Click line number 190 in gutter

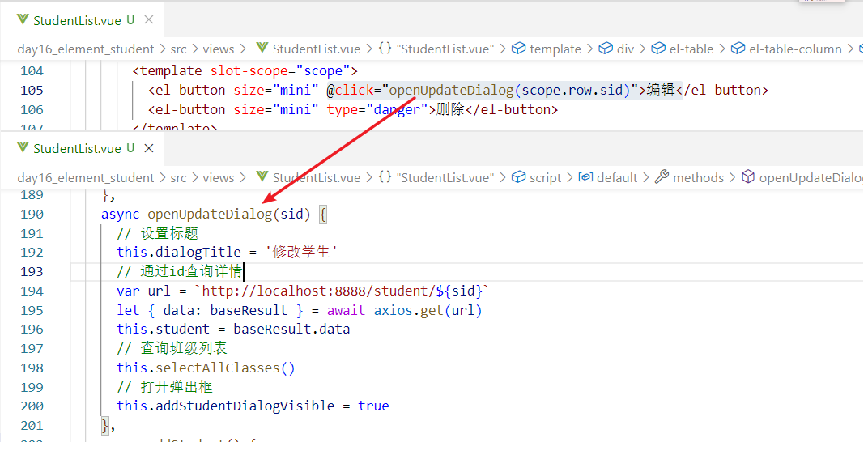(x=32, y=215)
